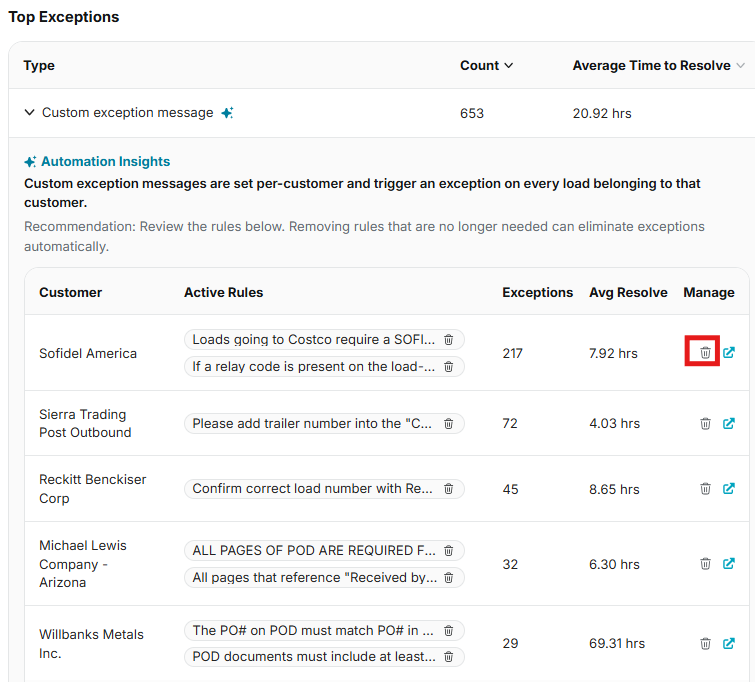Screen dimensions: 755x682
Task: Delete 'All pages that reference' rule
Action: pyautogui.click(x=448, y=577)
